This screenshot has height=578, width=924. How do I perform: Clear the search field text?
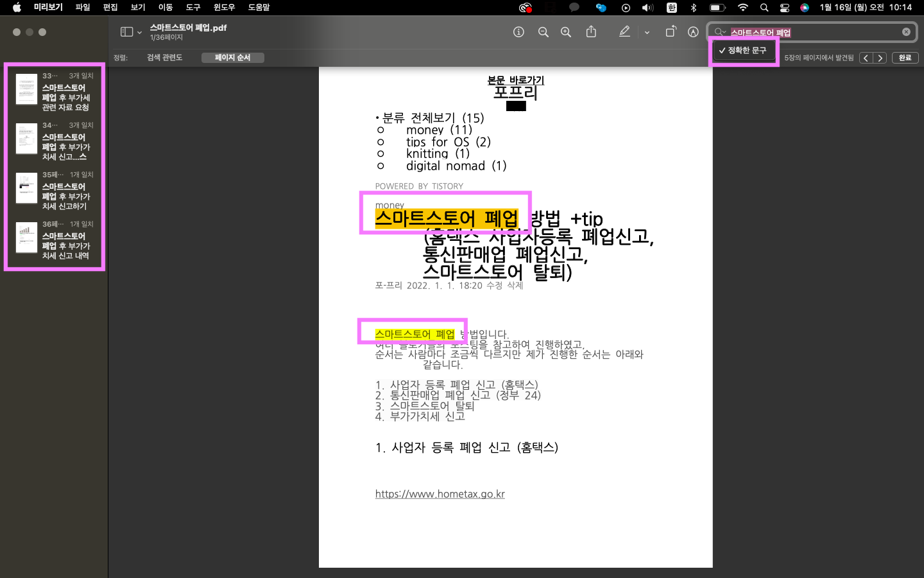[906, 32]
